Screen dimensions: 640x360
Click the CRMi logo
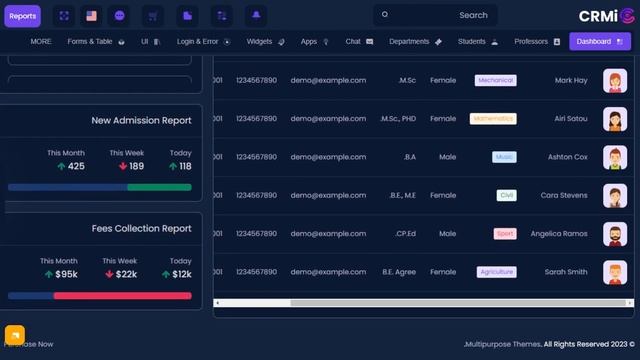(x=607, y=16)
